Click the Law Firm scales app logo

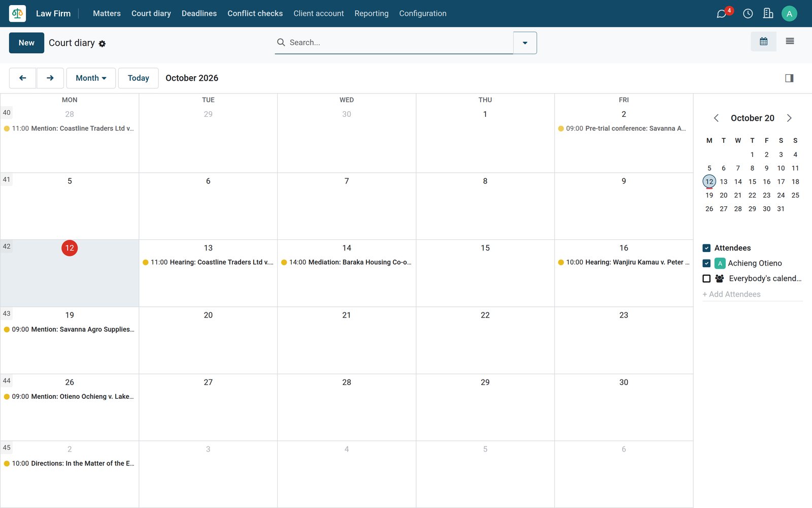click(x=17, y=13)
